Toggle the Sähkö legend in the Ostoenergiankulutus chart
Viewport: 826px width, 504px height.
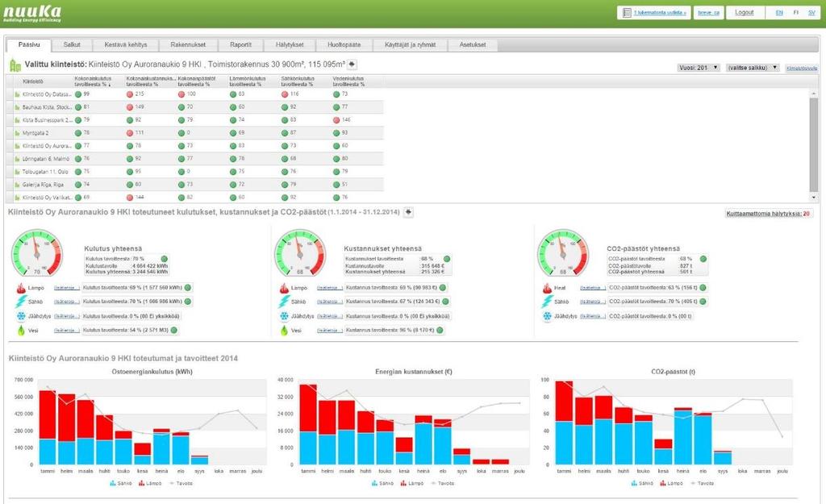coord(121,484)
